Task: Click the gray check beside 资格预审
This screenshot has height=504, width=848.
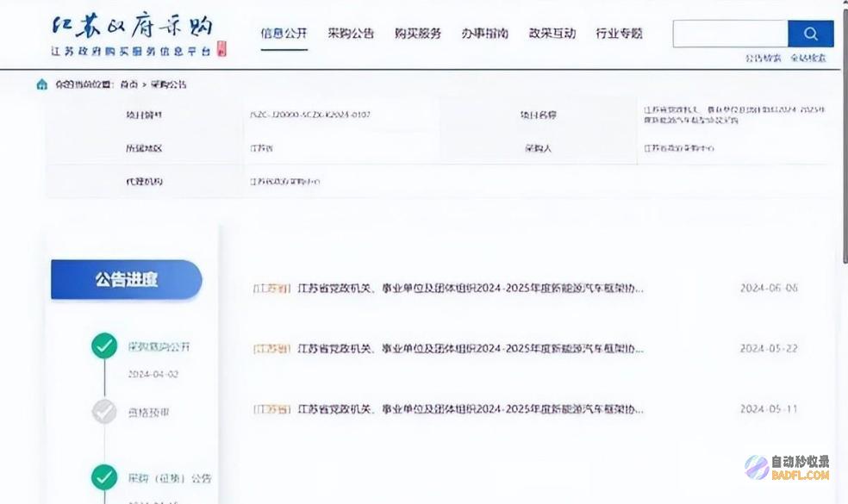Action: 104,412
